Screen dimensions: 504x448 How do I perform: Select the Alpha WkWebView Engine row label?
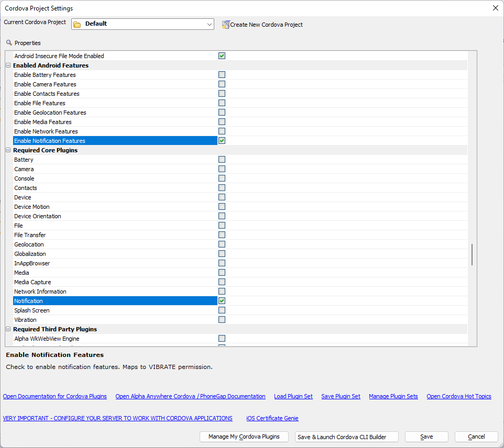(x=47, y=339)
